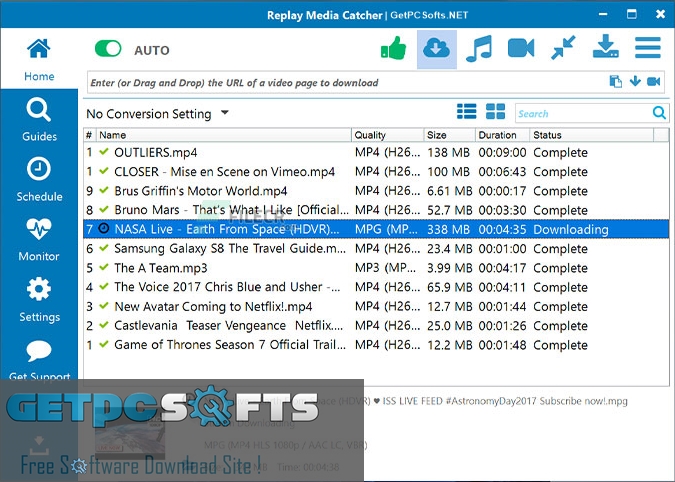Sort by the # column header
This screenshot has width=675, height=482.
click(89, 135)
